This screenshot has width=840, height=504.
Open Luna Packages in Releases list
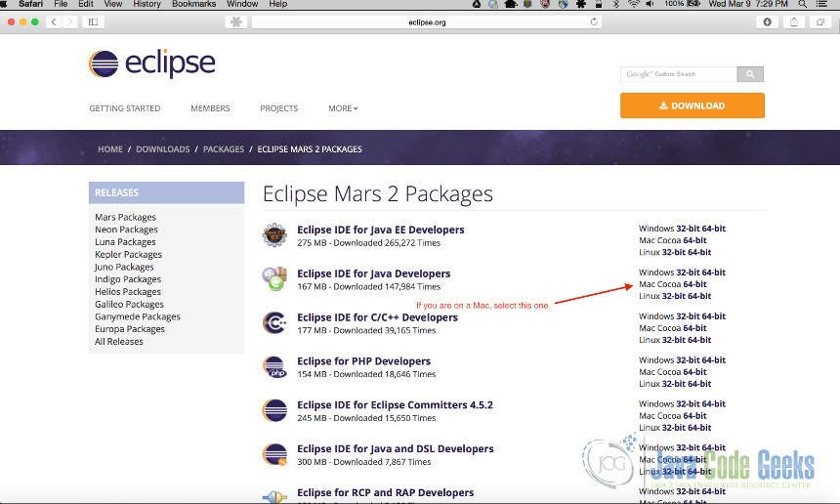pos(125,241)
